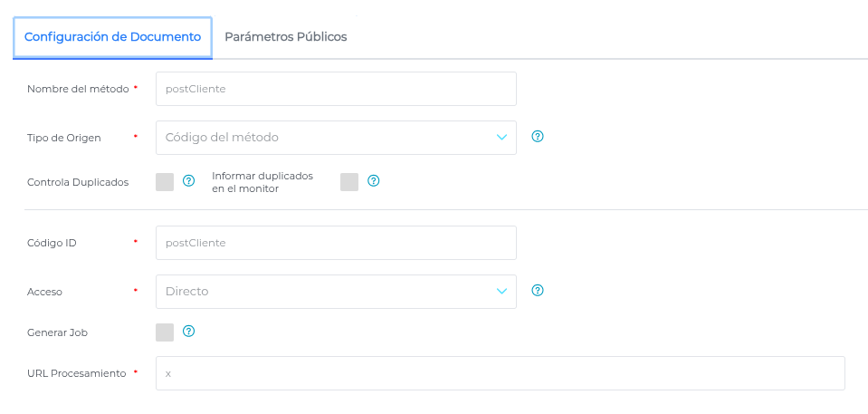Click the help icon next to Acceso dropdown
The image size is (868, 414).
pos(538,291)
